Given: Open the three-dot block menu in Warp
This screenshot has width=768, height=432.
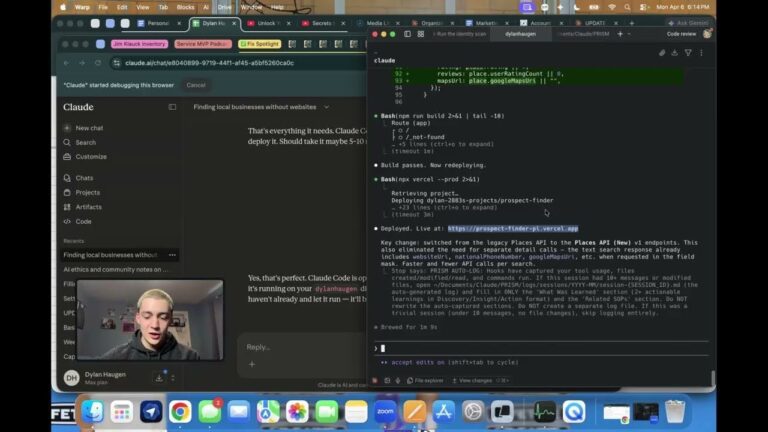Looking at the screenshot, I should [701, 52].
